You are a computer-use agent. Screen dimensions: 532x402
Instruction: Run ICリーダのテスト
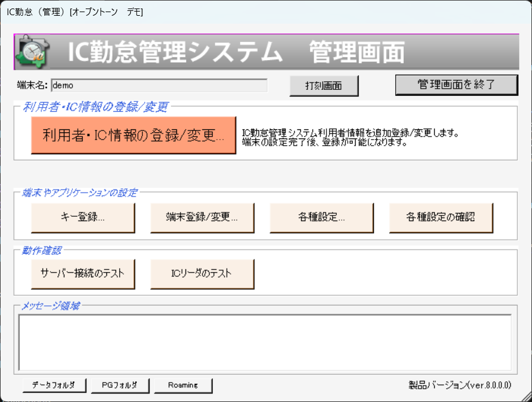(x=202, y=274)
